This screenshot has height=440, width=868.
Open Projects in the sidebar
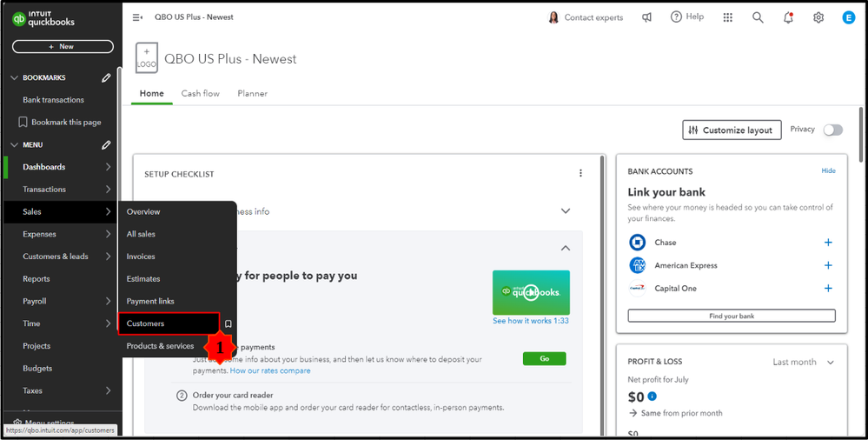(36, 346)
